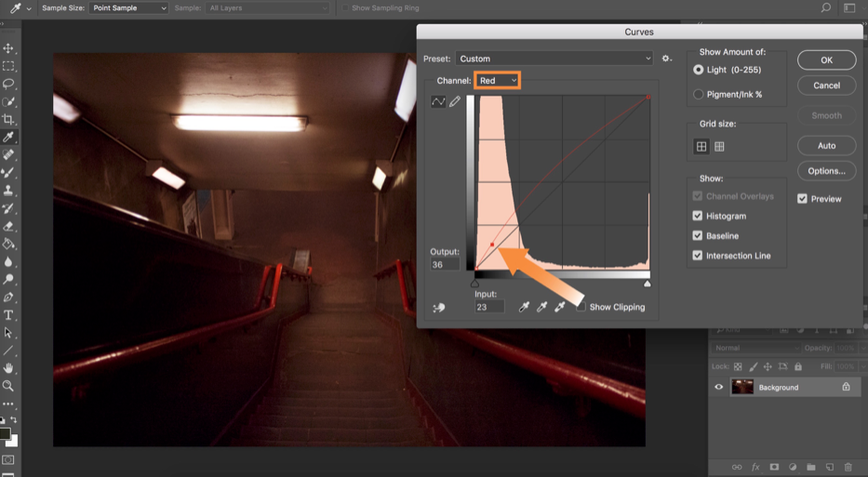The width and height of the screenshot is (868, 477).
Task: Select the Move tool
Action: tap(8, 48)
